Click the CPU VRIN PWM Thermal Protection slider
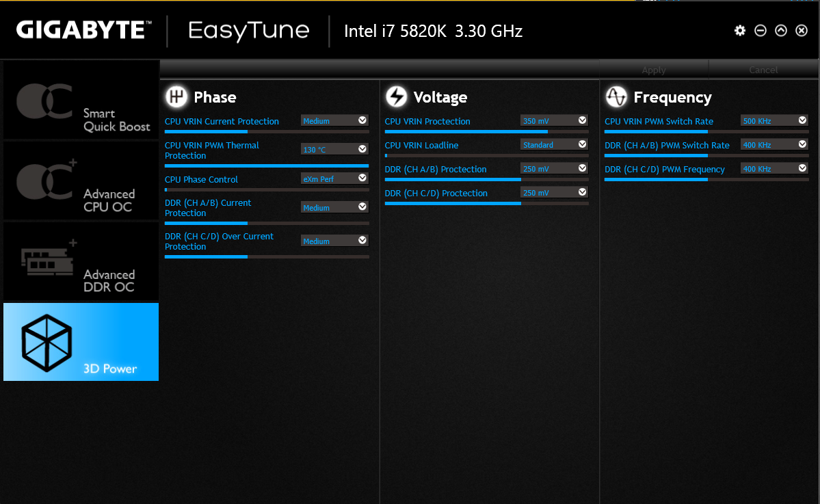 point(267,165)
